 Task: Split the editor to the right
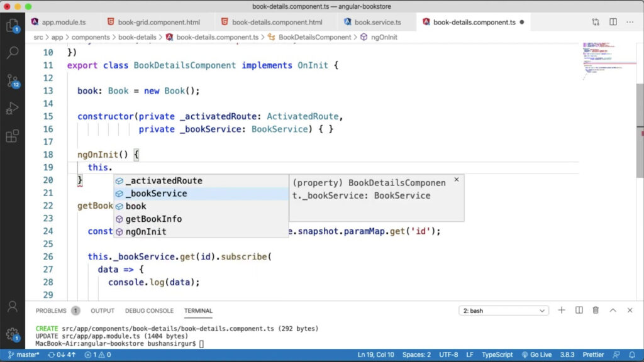tap(613, 22)
